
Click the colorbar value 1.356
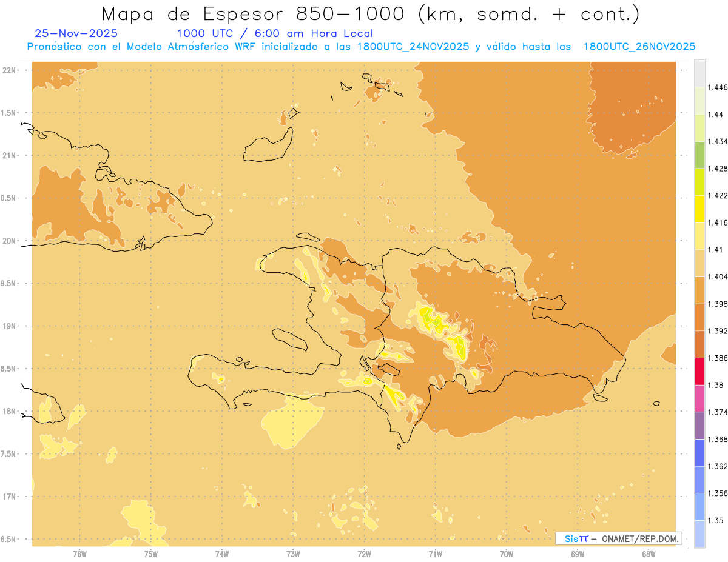(x=716, y=493)
